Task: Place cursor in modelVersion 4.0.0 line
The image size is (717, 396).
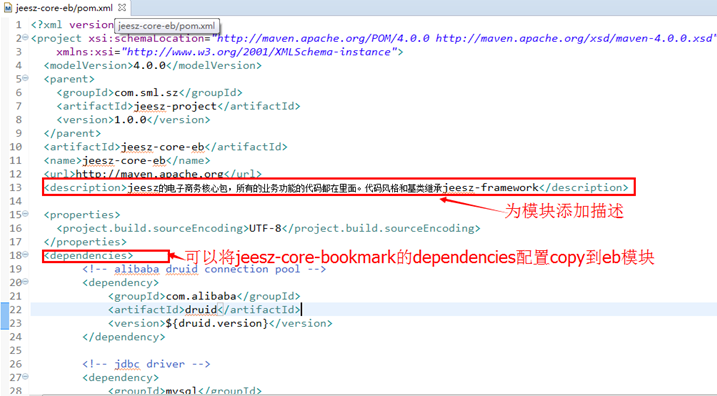Action: click(153, 65)
